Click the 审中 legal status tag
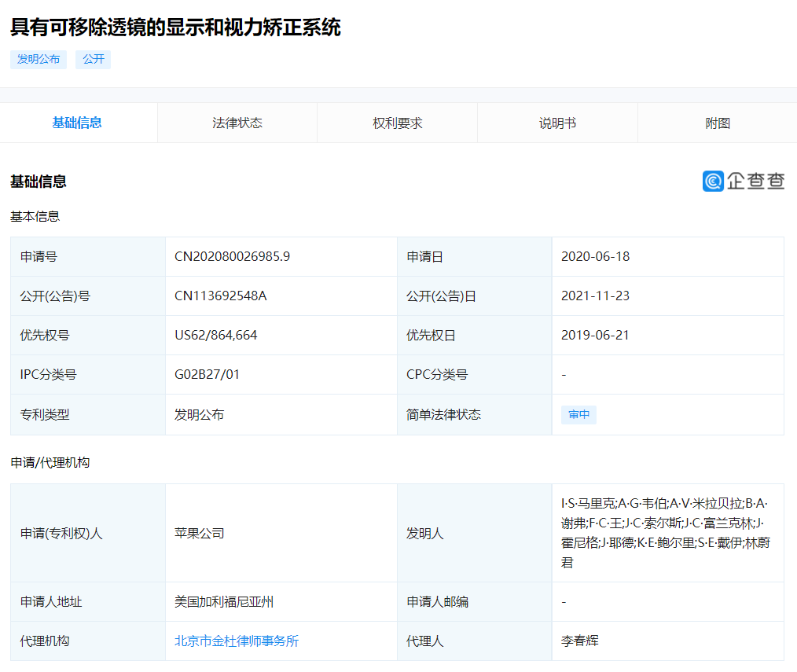The height and width of the screenshot is (672, 797). click(x=578, y=414)
